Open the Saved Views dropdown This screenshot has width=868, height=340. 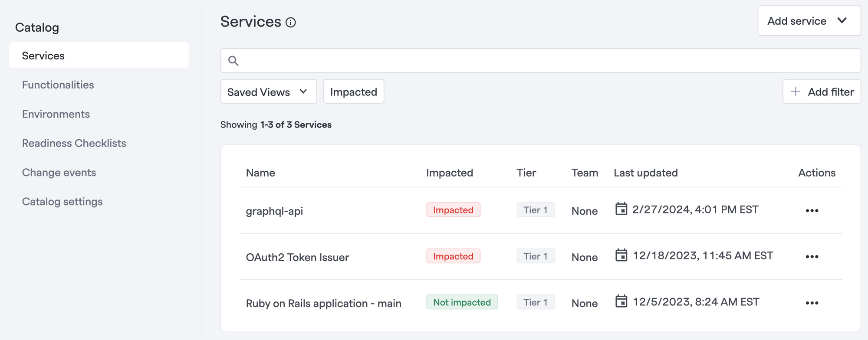coord(269,92)
